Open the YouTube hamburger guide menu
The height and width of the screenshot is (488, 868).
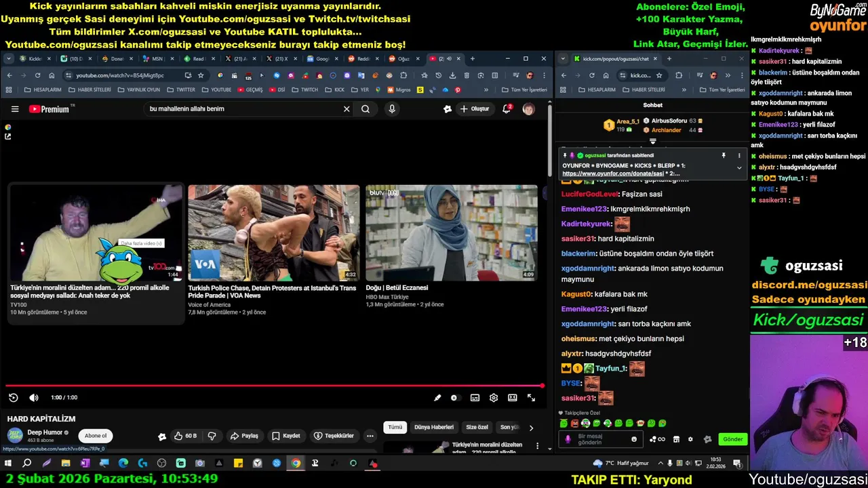click(x=15, y=109)
